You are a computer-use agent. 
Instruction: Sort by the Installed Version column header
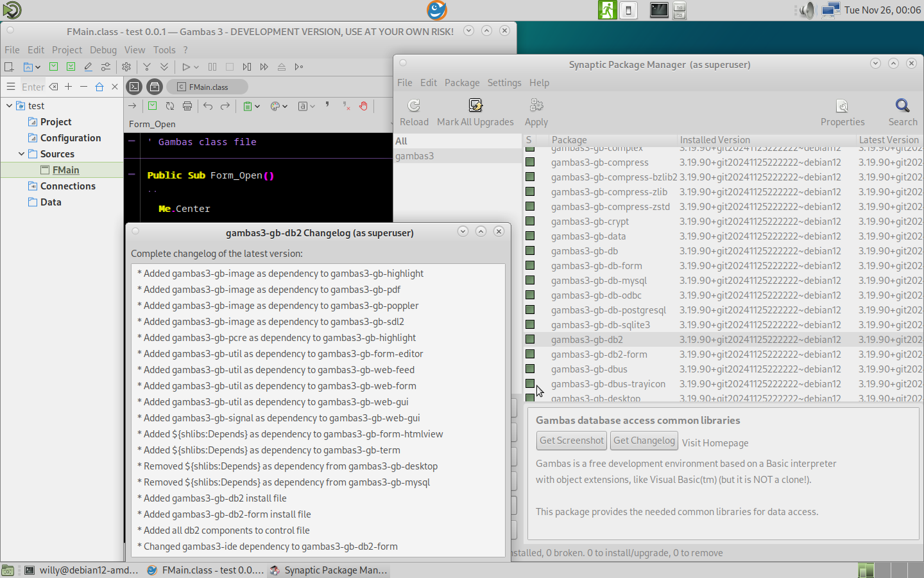767,140
